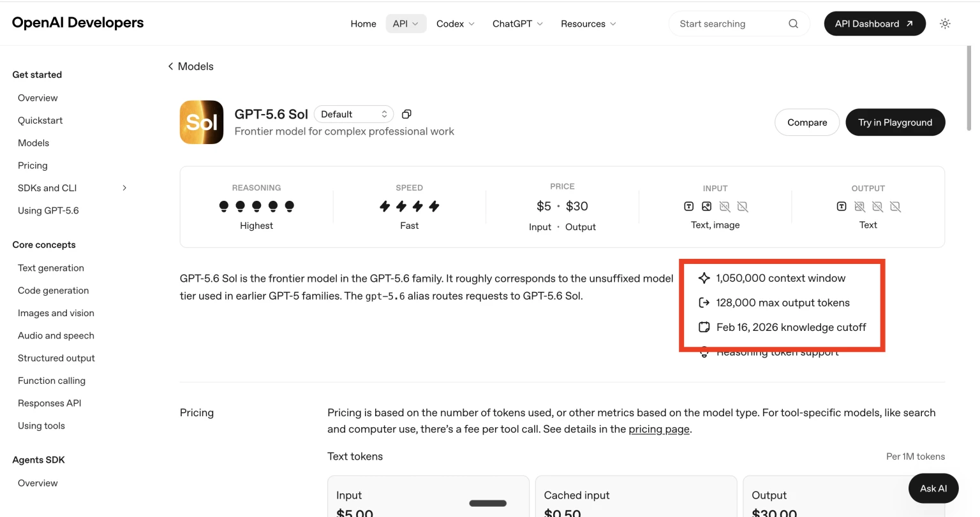
Task: Open the API Dashboard button
Action: [x=875, y=24]
